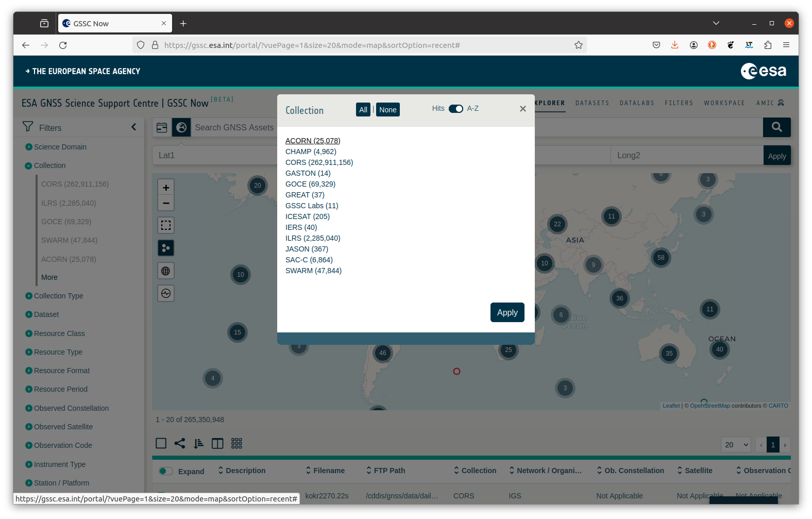
Task: Open the WORKSPACE tab
Action: (x=724, y=103)
